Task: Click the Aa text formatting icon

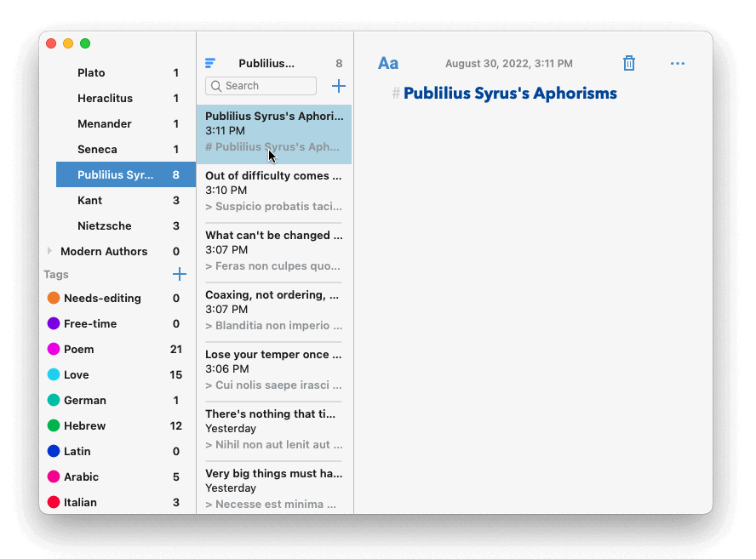Action: click(388, 63)
